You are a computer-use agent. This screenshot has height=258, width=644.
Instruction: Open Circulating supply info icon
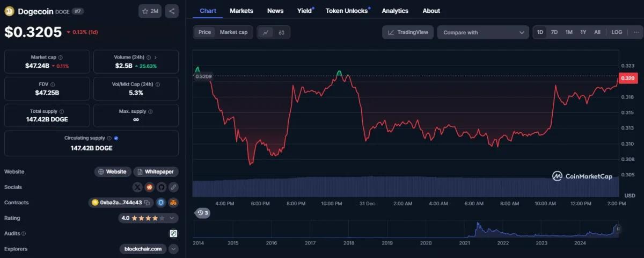tap(109, 138)
